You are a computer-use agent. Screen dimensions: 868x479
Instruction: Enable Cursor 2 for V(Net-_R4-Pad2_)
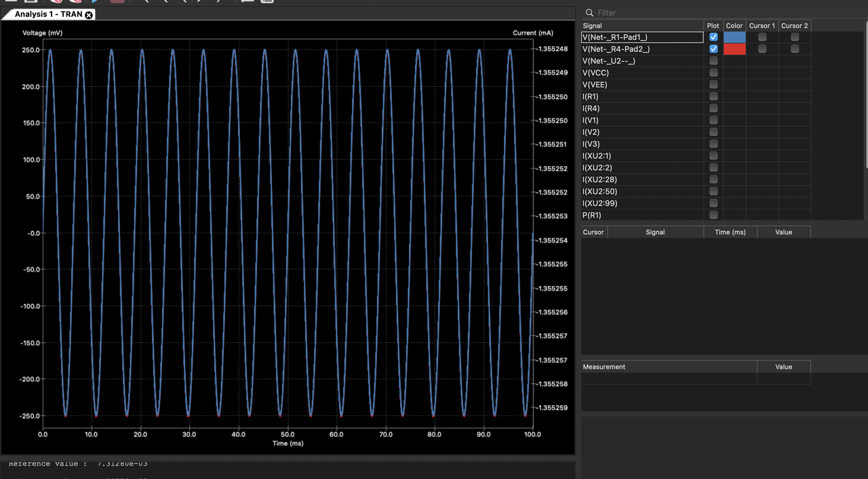[795, 49]
